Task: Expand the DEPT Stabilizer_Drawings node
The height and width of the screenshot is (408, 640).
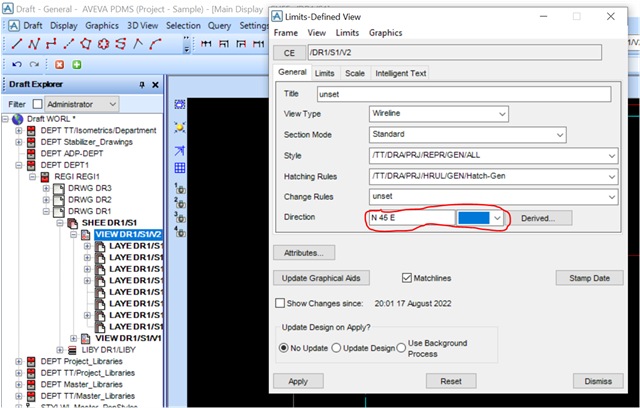Action: pyautogui.click(x=19, y=142)
